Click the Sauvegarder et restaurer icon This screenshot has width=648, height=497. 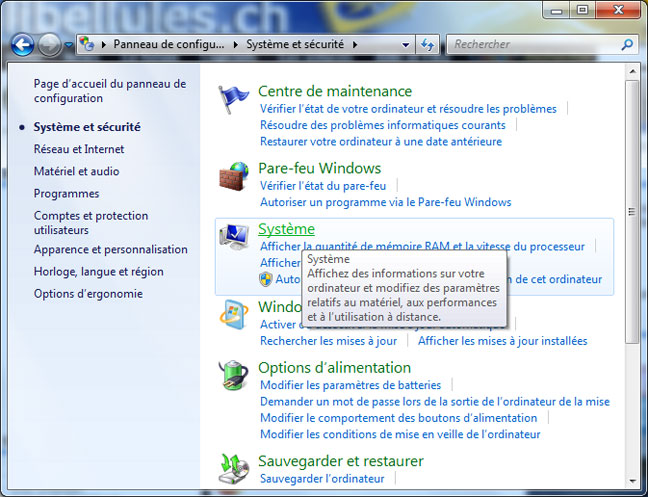click(x=234, y=469)
